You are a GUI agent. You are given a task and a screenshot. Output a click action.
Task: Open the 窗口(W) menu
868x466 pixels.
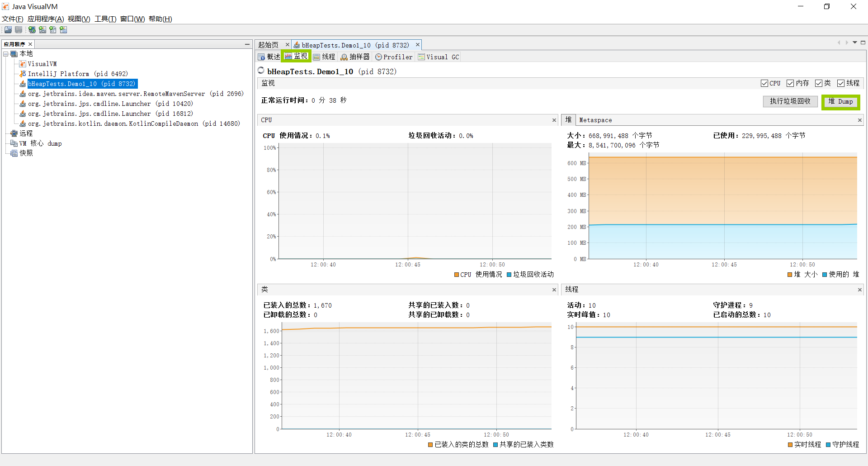pyautogui.click(x=132, y=19)
